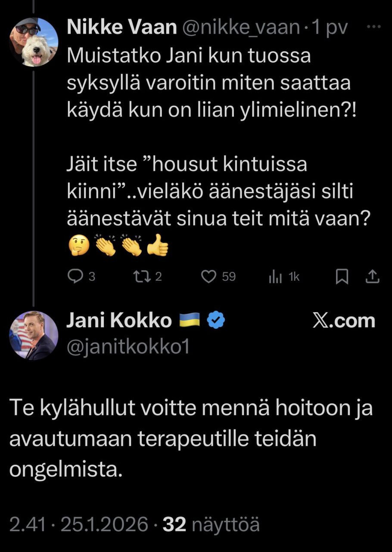392x552 pixels.
Task: Go to Nikke Vaan display name
Action: [x=121, y=28]
